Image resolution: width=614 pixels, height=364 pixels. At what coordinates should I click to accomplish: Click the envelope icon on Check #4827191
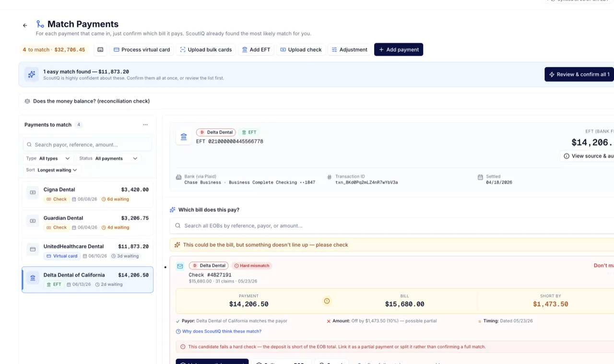(180, 266)
